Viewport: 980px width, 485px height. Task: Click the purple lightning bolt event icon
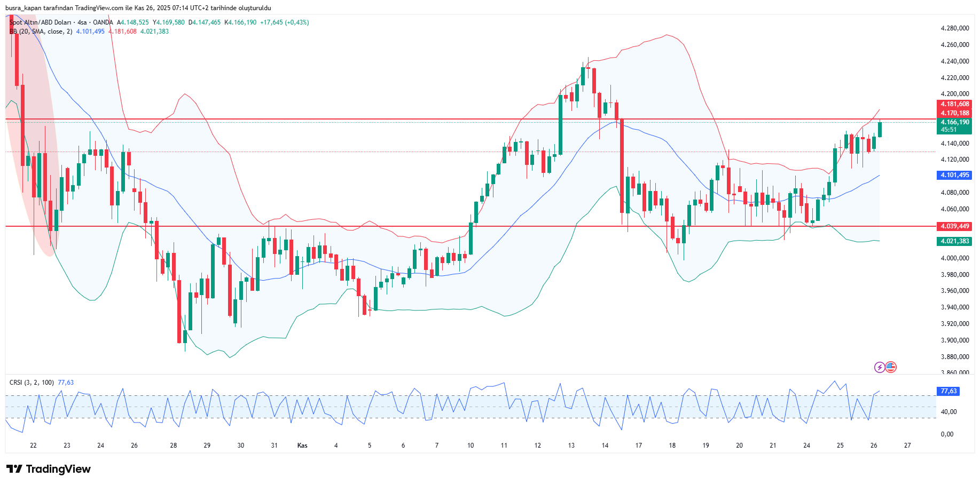point(879,367)
